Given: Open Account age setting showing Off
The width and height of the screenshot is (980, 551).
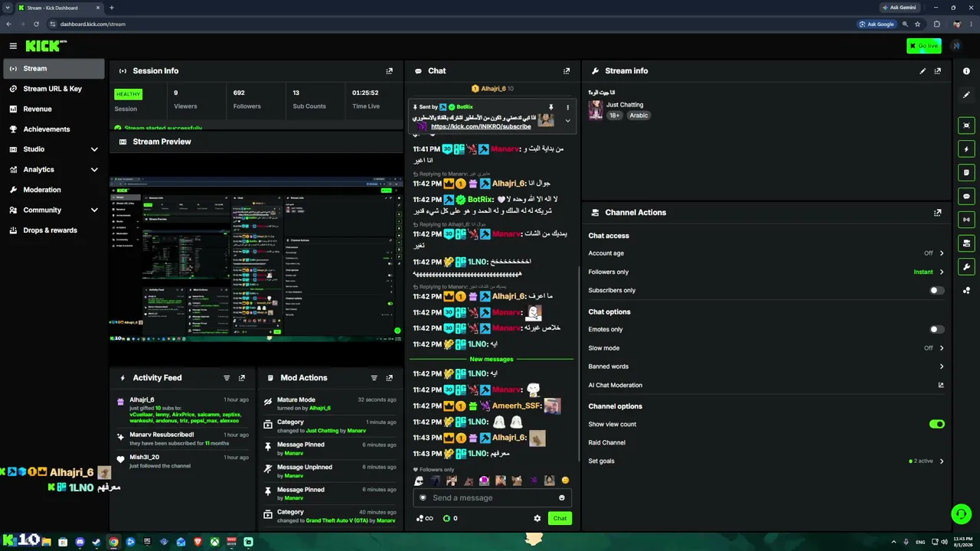Looking at the screenshot, I should (766, 253).
